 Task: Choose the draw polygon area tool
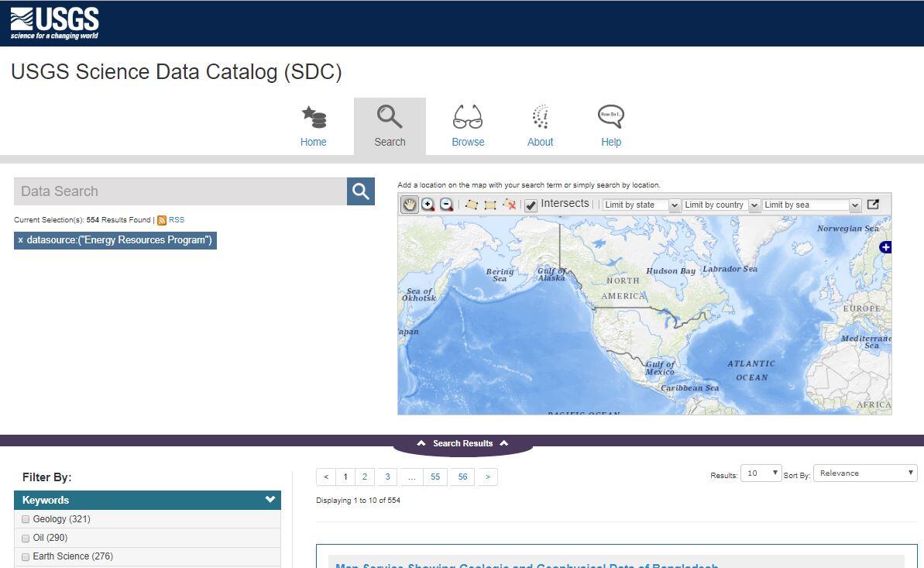pos(471,205)
